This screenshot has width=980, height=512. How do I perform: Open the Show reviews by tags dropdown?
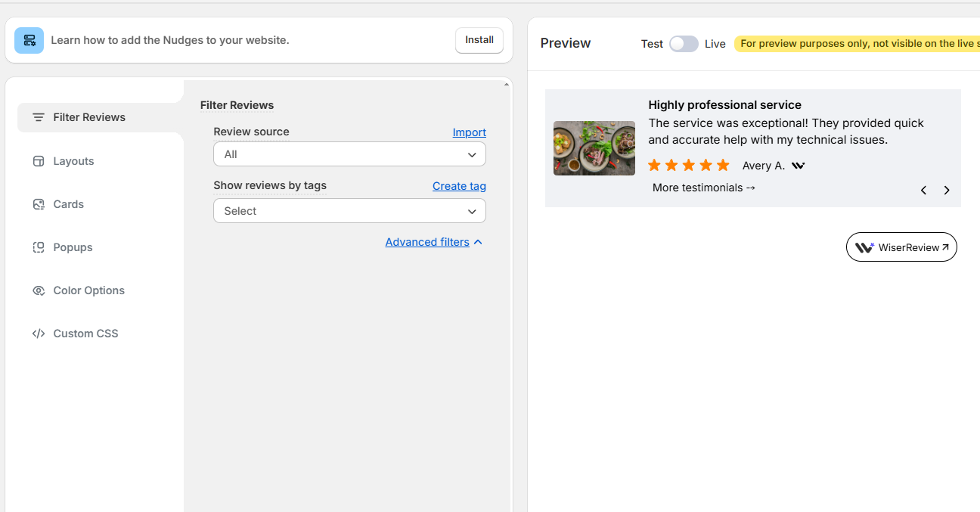point(349,211)
